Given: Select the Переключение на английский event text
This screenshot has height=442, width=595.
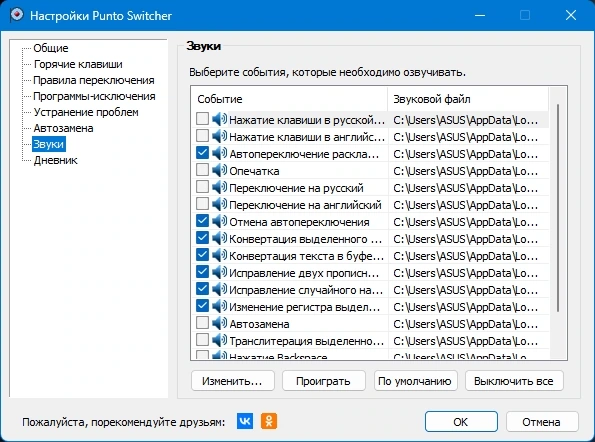Looking at the screenshot, I should click(x=305, y=205).
